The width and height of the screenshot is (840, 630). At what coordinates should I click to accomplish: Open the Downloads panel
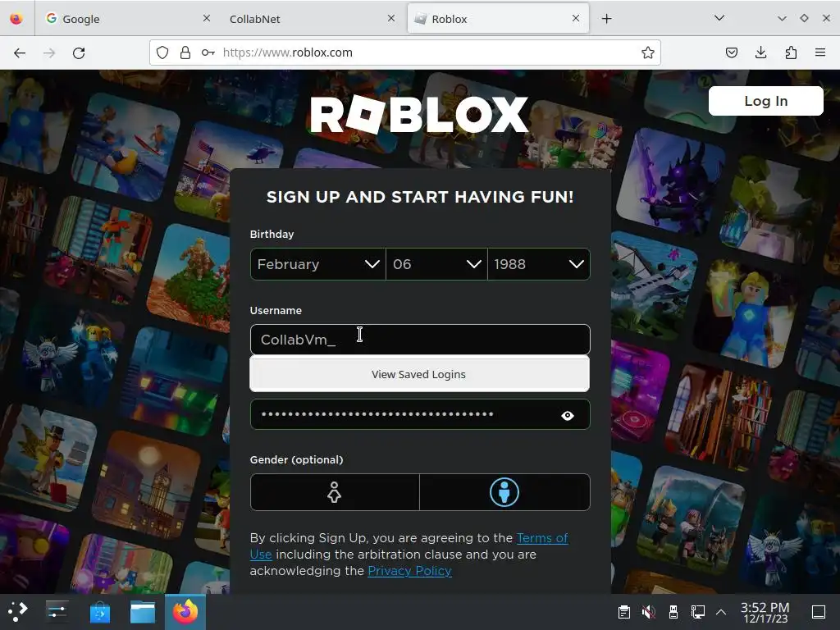(x=760, y=52)
